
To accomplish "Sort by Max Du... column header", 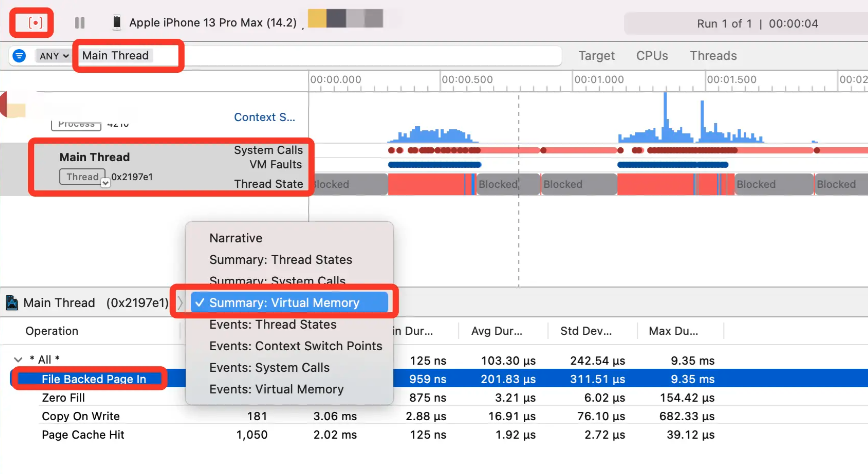I will pos(673,331).
